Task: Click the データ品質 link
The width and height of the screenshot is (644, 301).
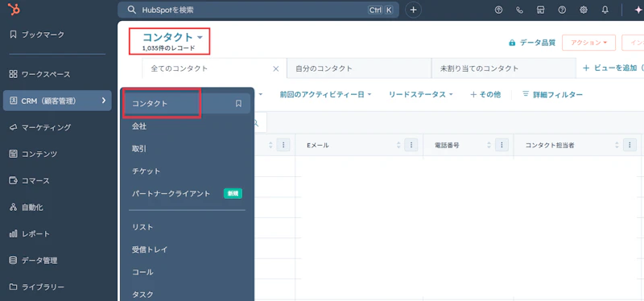Action: (532, 43)
